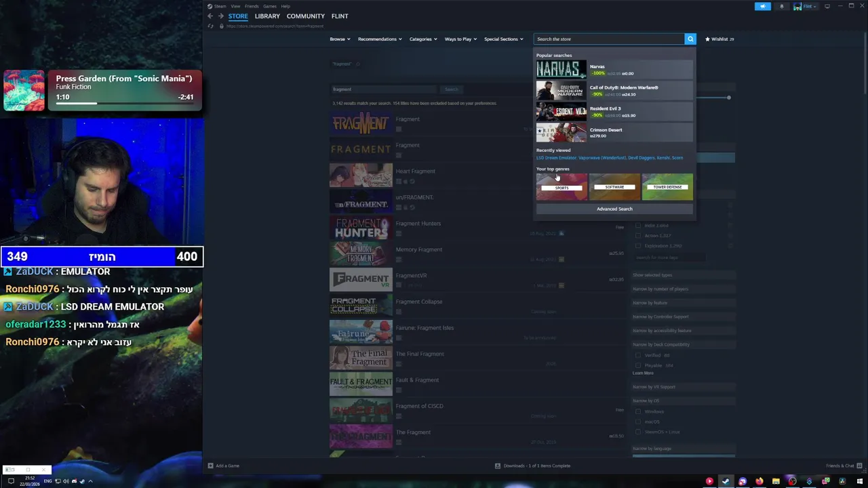The height and width of the screenshot is (488, 868).
Task: Open Friends & Chat icon
Action: coord(860,466)
